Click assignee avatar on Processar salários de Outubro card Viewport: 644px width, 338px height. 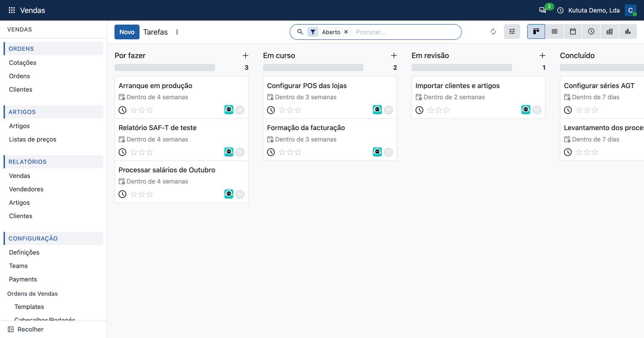pyautogui.click(x=229, y=194)
